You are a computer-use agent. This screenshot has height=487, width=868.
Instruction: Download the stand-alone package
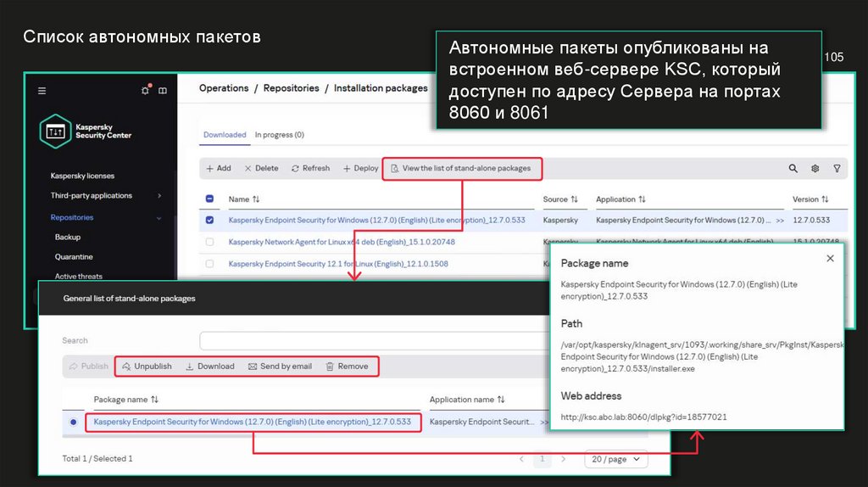pos(210,367)
